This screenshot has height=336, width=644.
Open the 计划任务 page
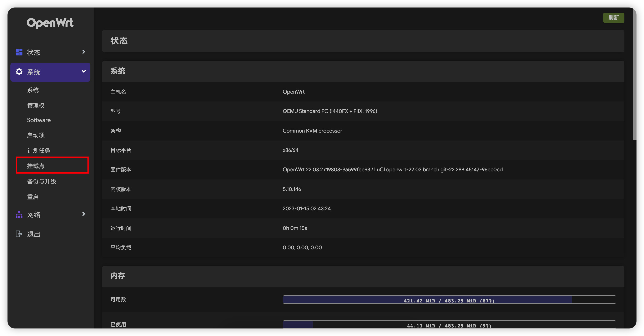(x=39, y=150)
